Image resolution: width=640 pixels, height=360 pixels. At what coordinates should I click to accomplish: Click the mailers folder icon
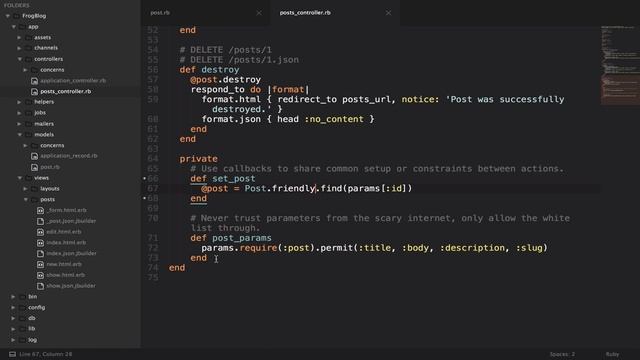(29, 124)
